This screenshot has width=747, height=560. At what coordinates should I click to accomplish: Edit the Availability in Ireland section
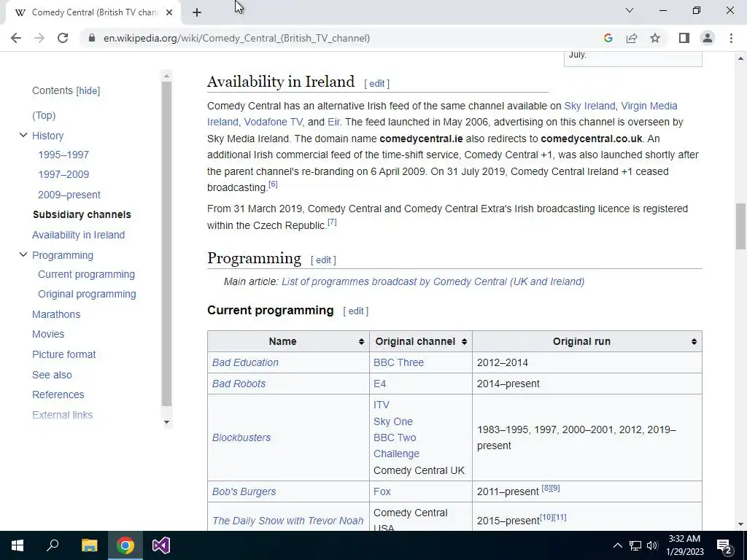[376, 83]
